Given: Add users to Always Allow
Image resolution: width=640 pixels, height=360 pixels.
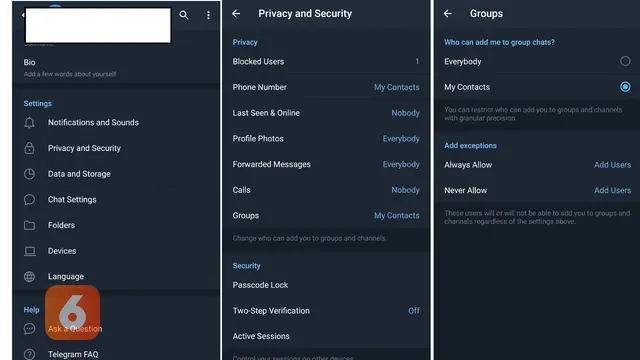Looking at the screenshot, I should click(x=612, y=165).
